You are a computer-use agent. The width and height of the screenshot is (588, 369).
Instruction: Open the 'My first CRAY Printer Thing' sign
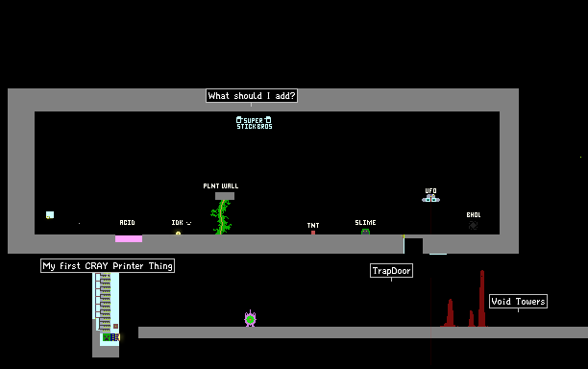pos(108,266)
